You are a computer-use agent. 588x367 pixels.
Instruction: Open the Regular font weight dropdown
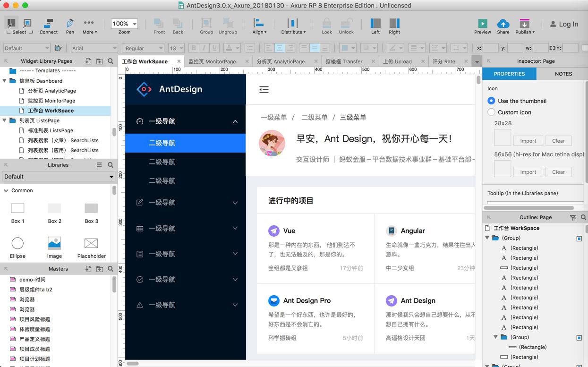click(x=143, y=48)
